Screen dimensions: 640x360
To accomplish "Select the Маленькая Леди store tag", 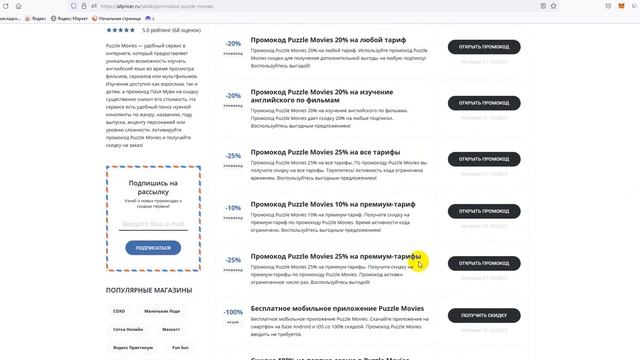I will pyautogui.click(x=162, y=311).
